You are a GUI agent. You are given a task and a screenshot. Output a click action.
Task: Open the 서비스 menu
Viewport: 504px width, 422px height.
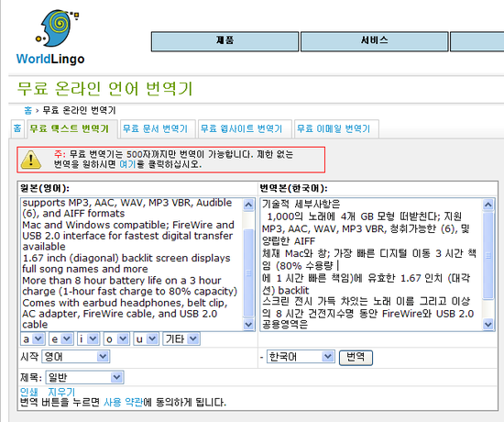tap(375, 41)
